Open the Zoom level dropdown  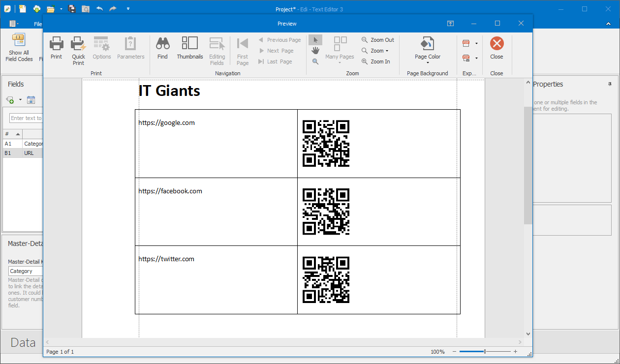tap(376, 50)
